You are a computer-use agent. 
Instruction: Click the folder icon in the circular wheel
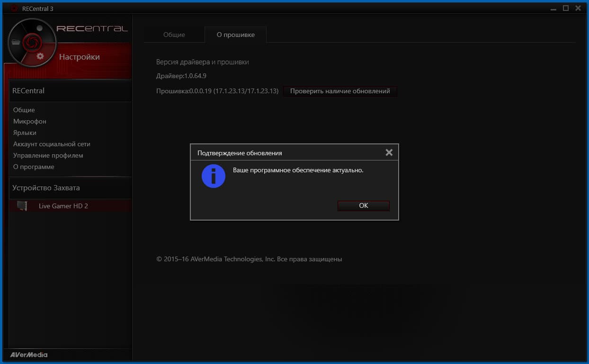16,43
